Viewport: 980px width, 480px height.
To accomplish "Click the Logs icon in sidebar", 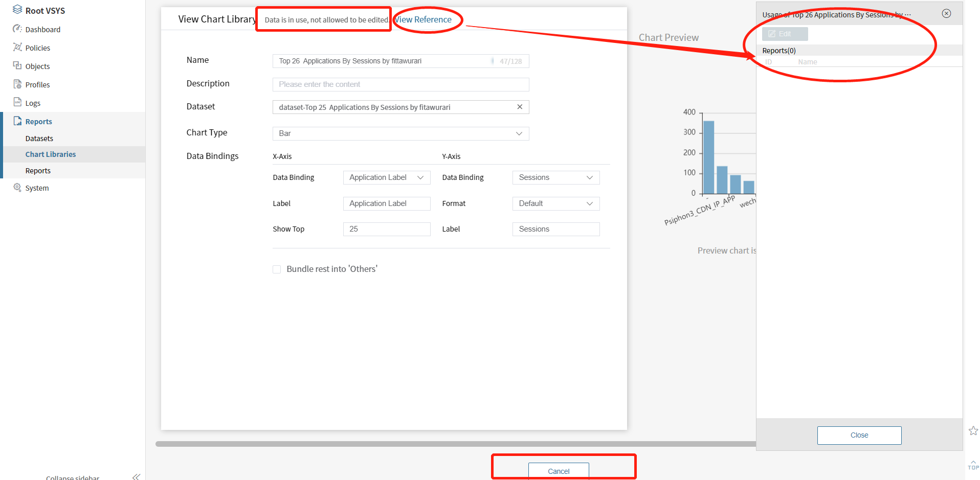I will tap(17, 102).
